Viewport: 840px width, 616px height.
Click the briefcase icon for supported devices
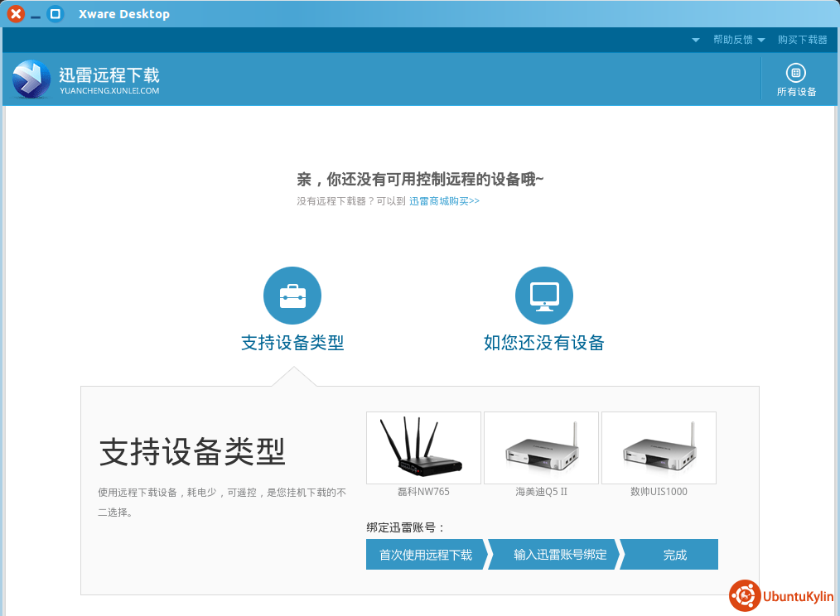(292, 296)
